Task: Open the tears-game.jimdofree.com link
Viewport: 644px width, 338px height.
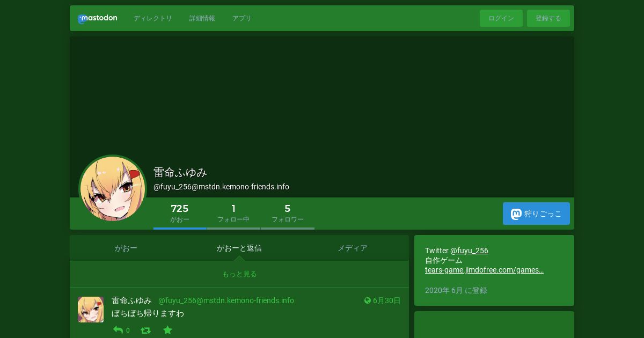Action: point(484,270)
